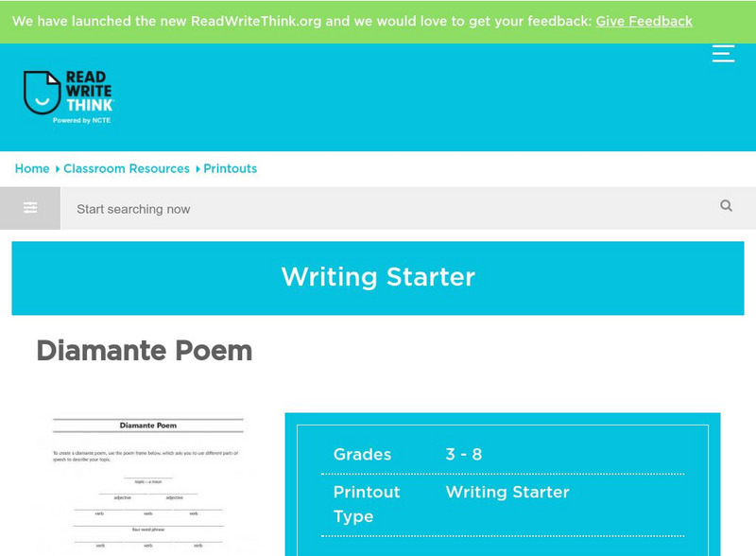Click the '3 - 8' grades value
The height and width of the screenshot is (556, 756).
click(464, 454)
